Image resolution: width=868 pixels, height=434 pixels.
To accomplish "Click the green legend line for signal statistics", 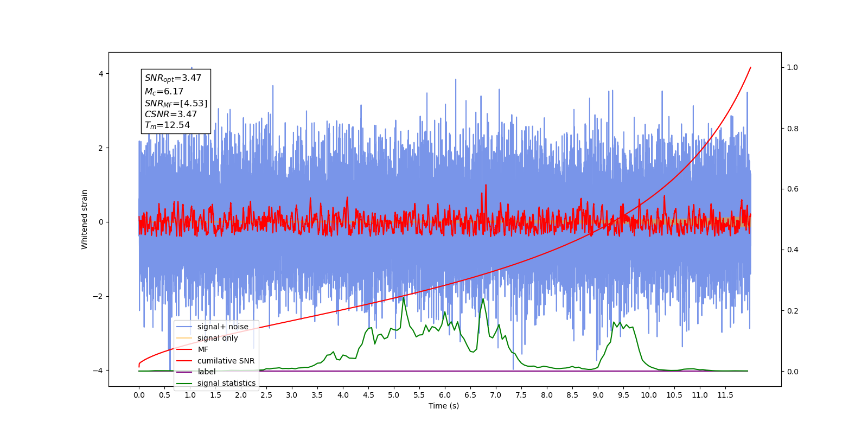I will point(184,383).
